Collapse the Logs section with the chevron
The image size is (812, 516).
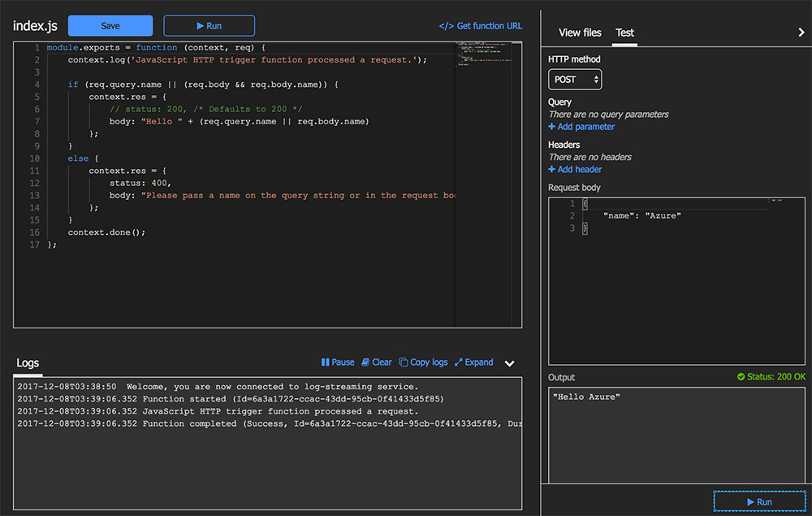coord(510,363)
